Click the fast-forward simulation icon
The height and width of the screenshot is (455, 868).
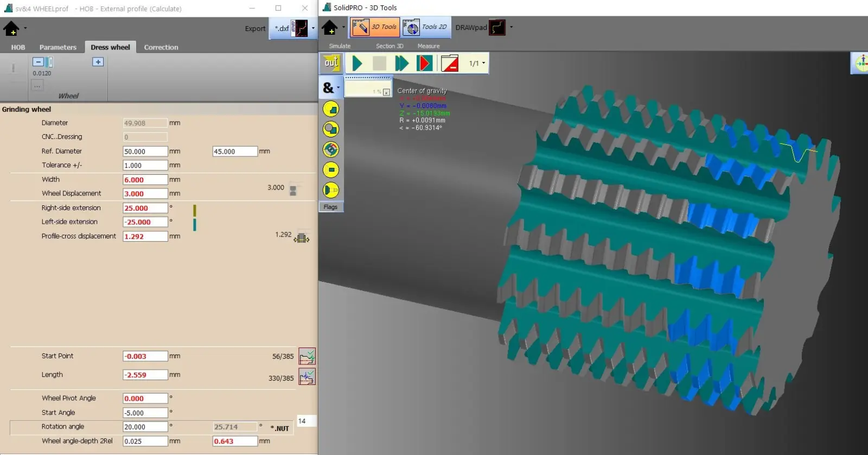(401, 64)
